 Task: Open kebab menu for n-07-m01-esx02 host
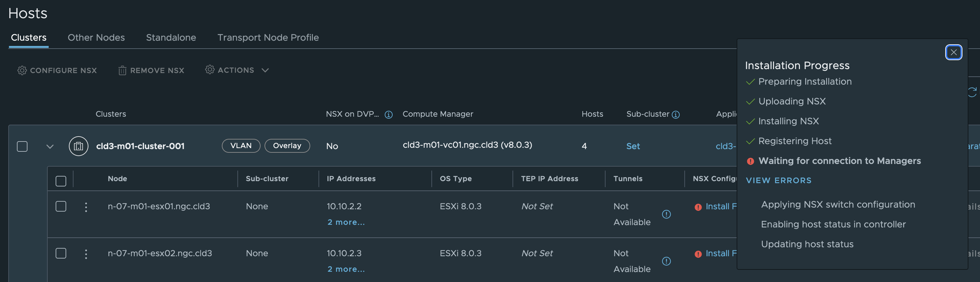click(x=86, y=254)
